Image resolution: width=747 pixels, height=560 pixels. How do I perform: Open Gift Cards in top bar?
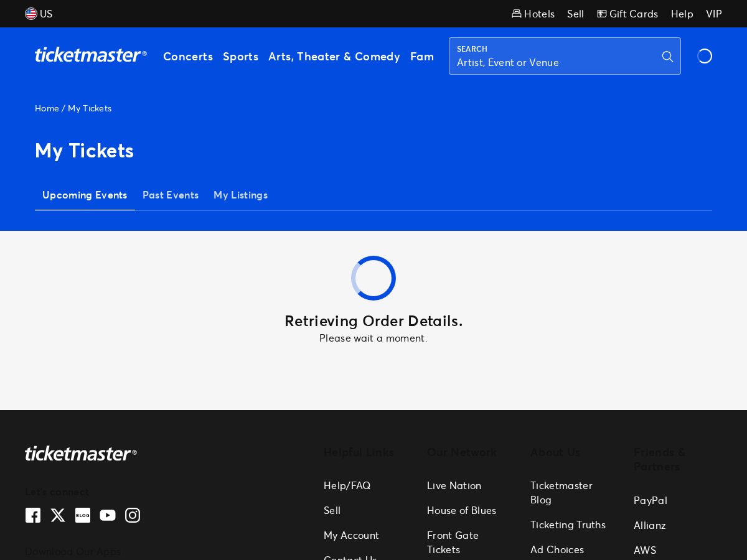click(627, 14)
